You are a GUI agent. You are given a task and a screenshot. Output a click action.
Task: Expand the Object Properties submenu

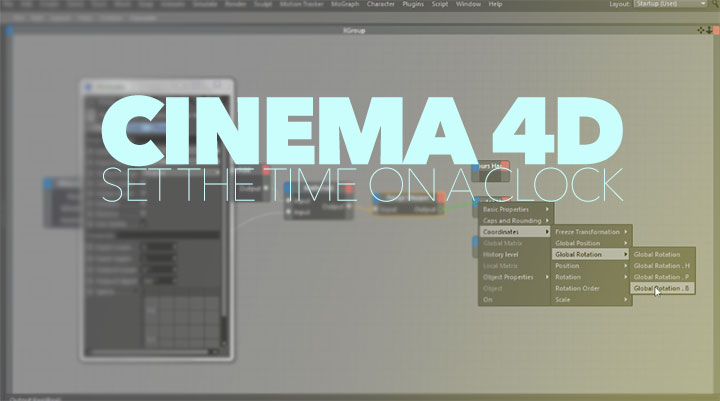tap(516, 277)
